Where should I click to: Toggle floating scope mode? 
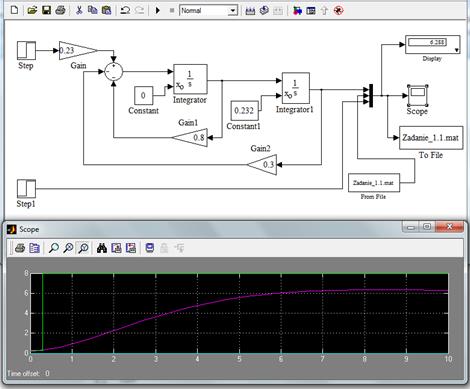coord(150,248)
